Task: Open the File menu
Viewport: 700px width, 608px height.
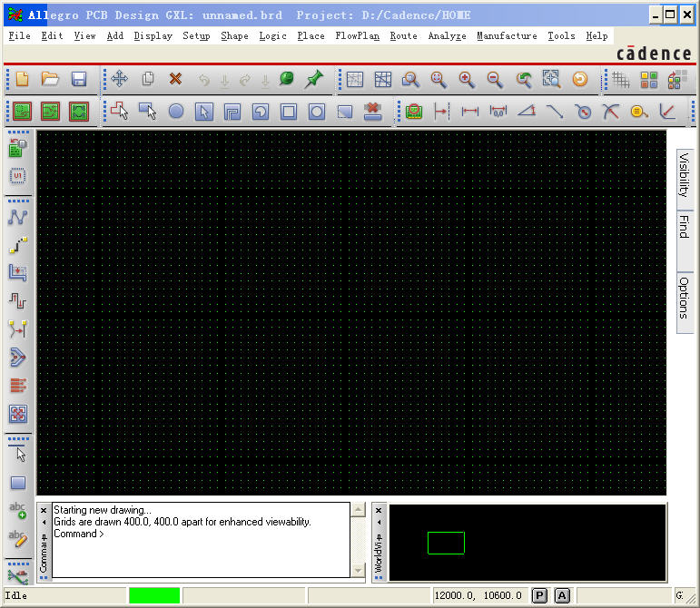Action: point(20,35)
